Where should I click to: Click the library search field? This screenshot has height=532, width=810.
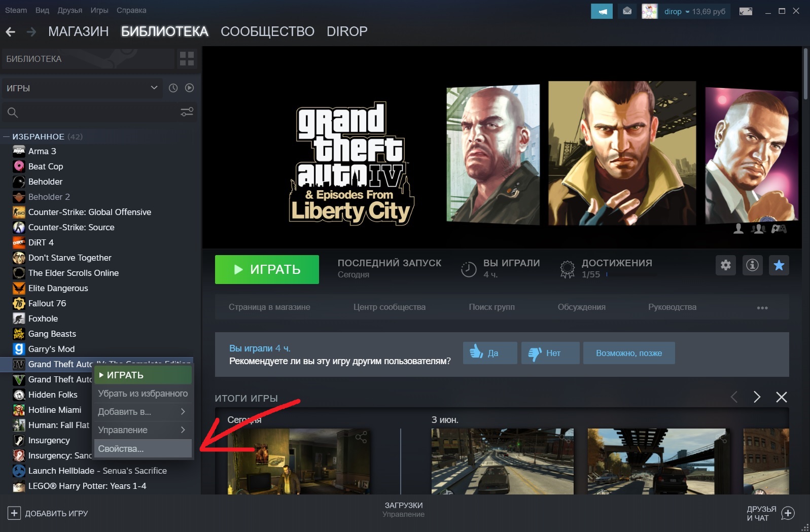(99, 112)
